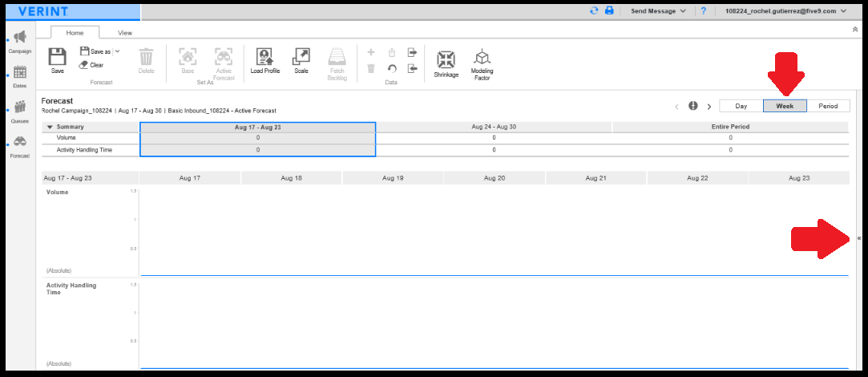This screenshot has width=868, height=377.
Task: Select the Week view button
Action: point(785,106)
